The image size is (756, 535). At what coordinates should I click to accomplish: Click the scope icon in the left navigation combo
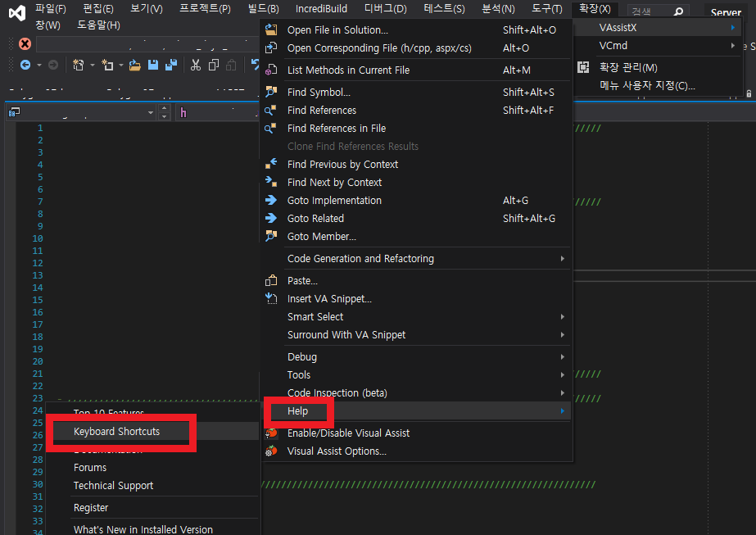(x=15, y=112)
